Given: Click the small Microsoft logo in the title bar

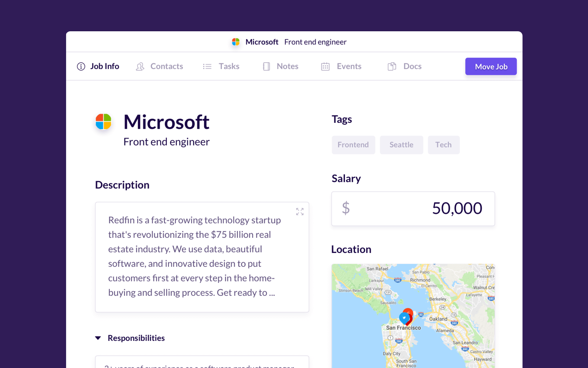Looking at the screenshot, I should (x=236, y=42).
